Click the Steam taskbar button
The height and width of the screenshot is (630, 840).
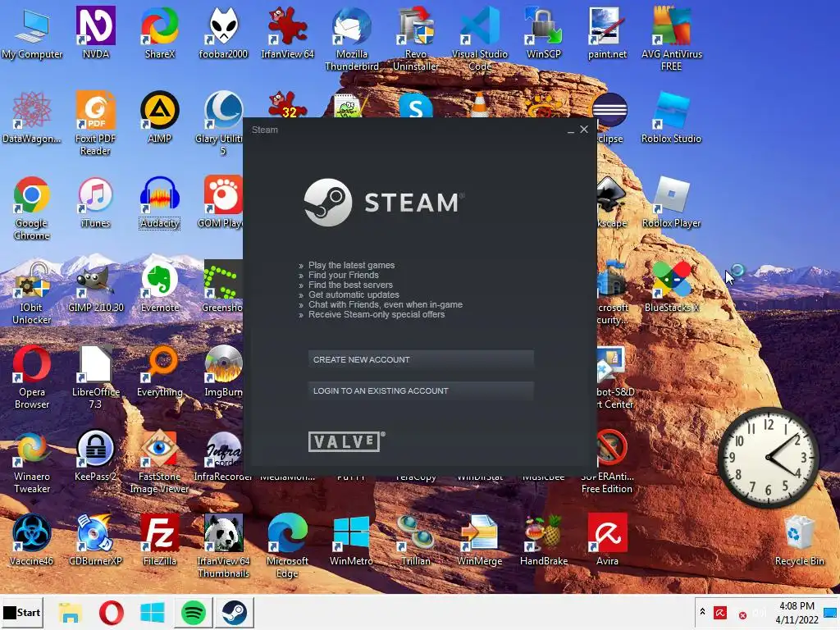coord(234,612)
